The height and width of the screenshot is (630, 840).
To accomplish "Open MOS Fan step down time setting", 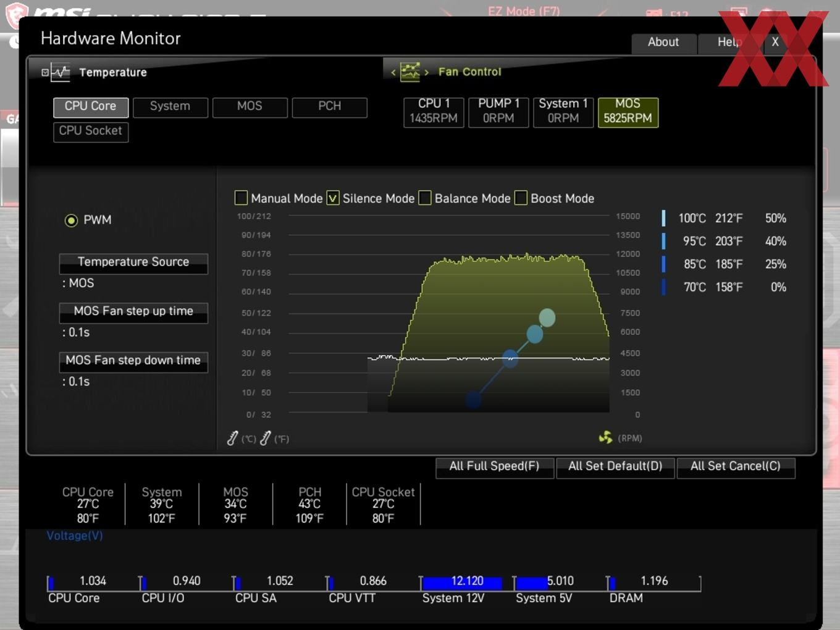I will (133, 361).
